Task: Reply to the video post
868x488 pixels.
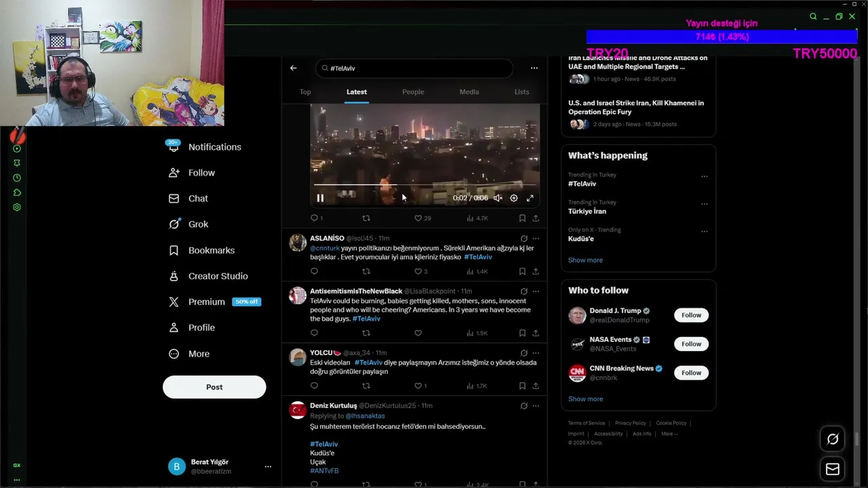Action: tap(314, 218)
